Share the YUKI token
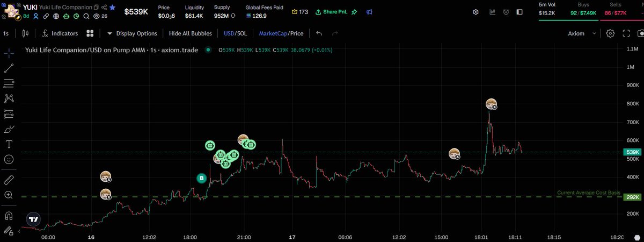 (x=104, y=8)
